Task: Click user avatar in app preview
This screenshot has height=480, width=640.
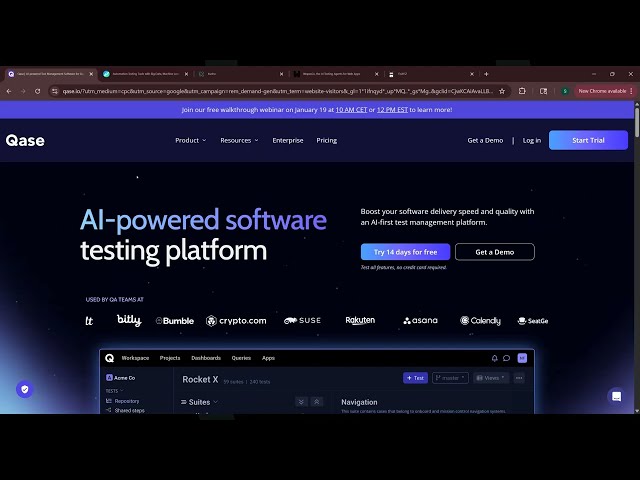Action: click(522, 358)
